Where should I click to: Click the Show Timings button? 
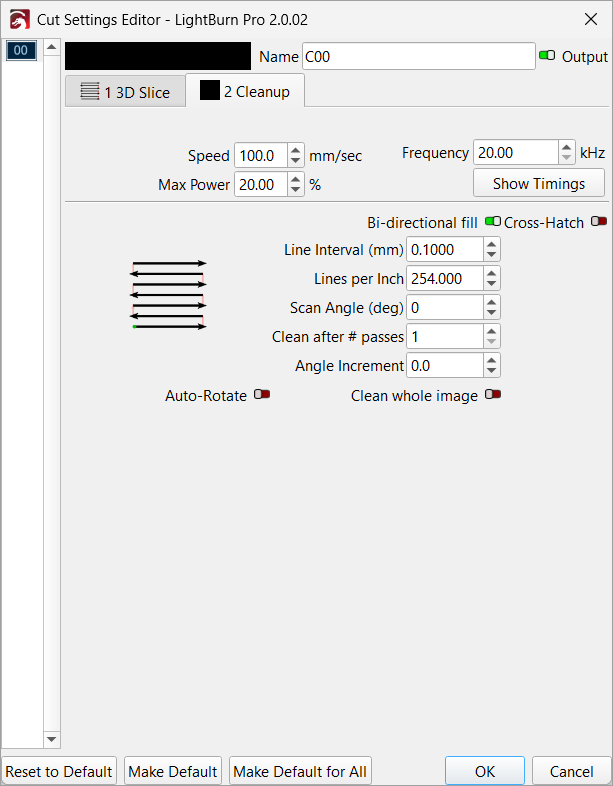tap(538, 184)
